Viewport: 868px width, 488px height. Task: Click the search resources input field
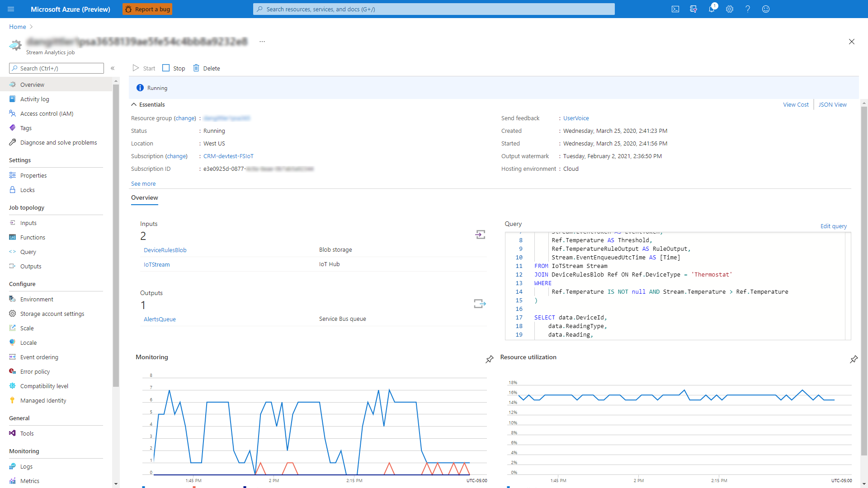tap(434, 9)
